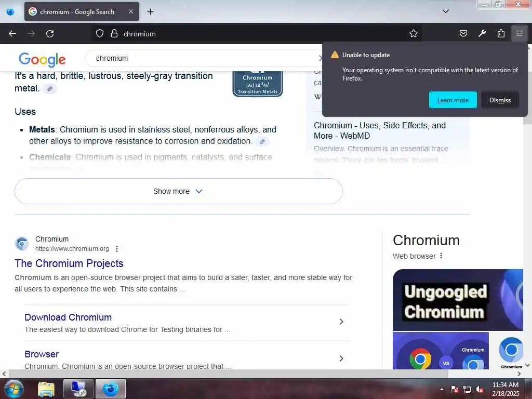The height and width of the screenshot is (399, 532).
Task: Close the chromium Google Search tab
Action: (131, 11)
